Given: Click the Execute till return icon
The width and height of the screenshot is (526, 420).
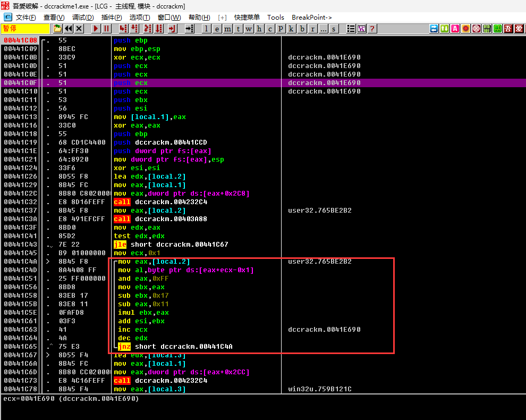Looking at the screenshot, I should point(173,29).
